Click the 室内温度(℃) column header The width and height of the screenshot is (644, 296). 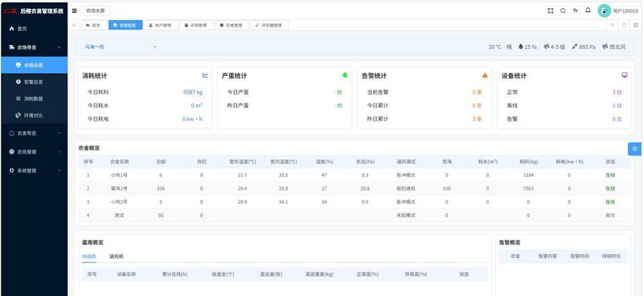pyautogui.click(x=283, y=162)
